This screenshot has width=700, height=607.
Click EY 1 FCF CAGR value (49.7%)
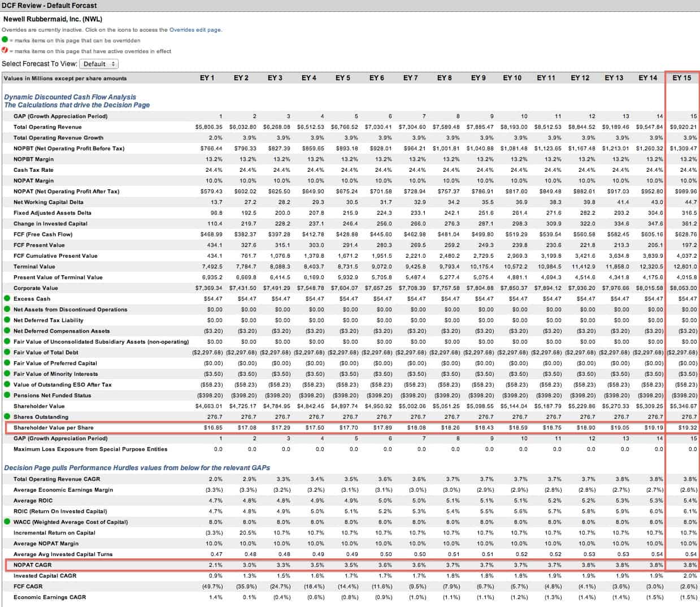(211, 587)
